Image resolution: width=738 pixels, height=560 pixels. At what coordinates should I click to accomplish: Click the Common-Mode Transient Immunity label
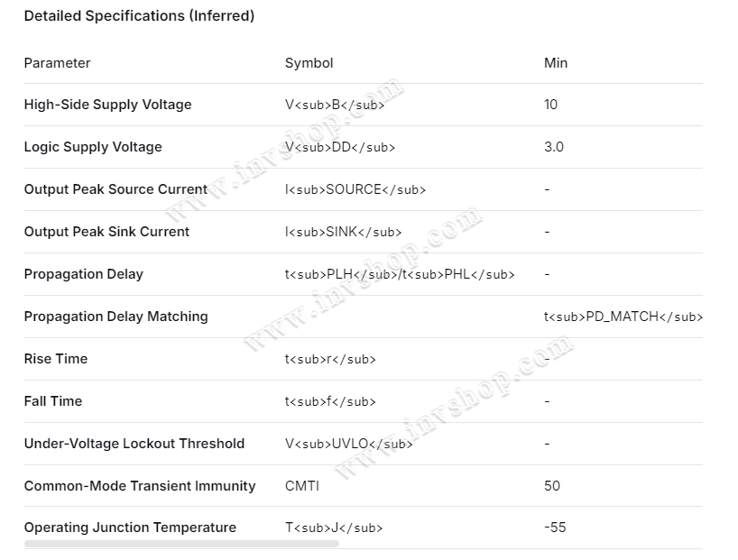click(140, 486)
